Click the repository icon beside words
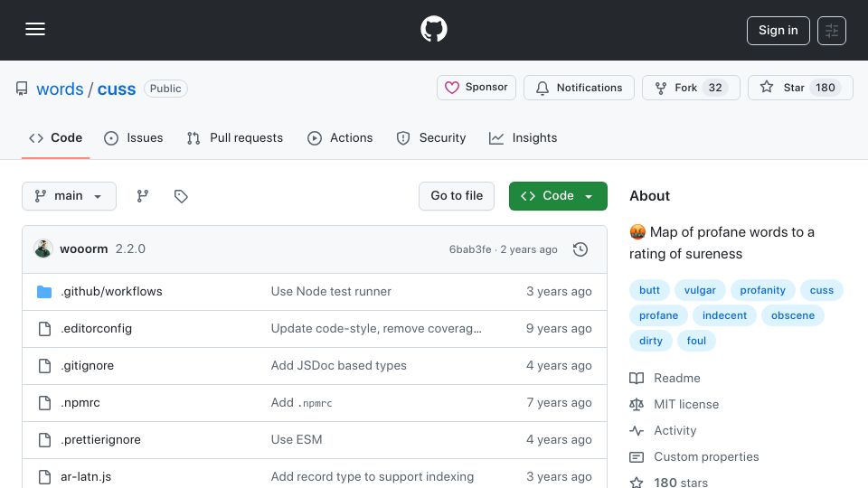 22,89
